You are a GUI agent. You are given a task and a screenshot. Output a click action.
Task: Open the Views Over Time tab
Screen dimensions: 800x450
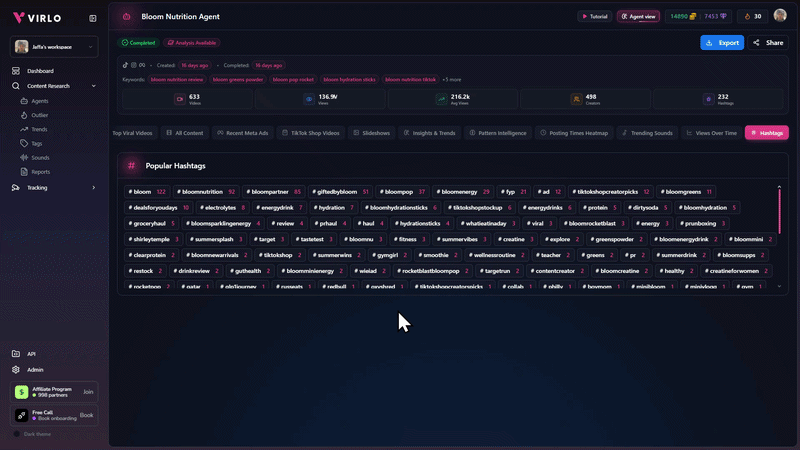712,133
